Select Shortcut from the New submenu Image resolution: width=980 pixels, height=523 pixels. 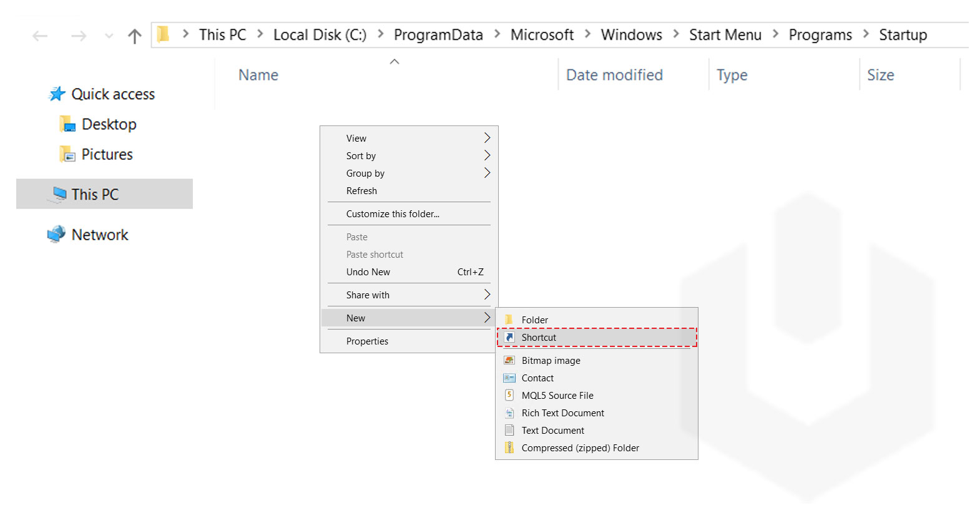(x=539, y=338)
